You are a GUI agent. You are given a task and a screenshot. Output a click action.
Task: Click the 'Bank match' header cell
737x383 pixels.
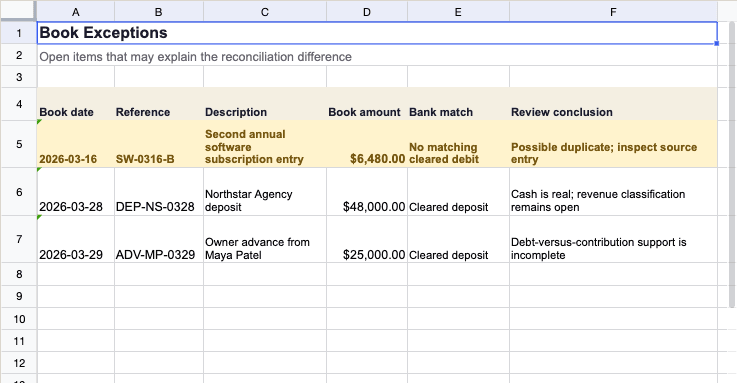[458, 104]
